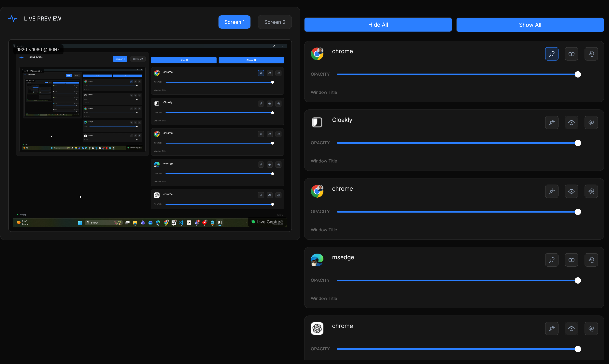Switch to Screen 2 preview

tap(275, 22)
